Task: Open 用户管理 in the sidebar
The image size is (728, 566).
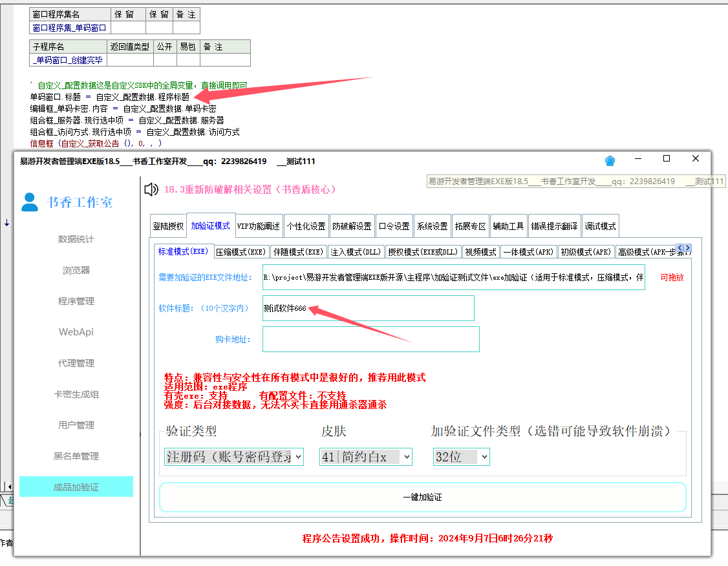Action: point(76,425)
